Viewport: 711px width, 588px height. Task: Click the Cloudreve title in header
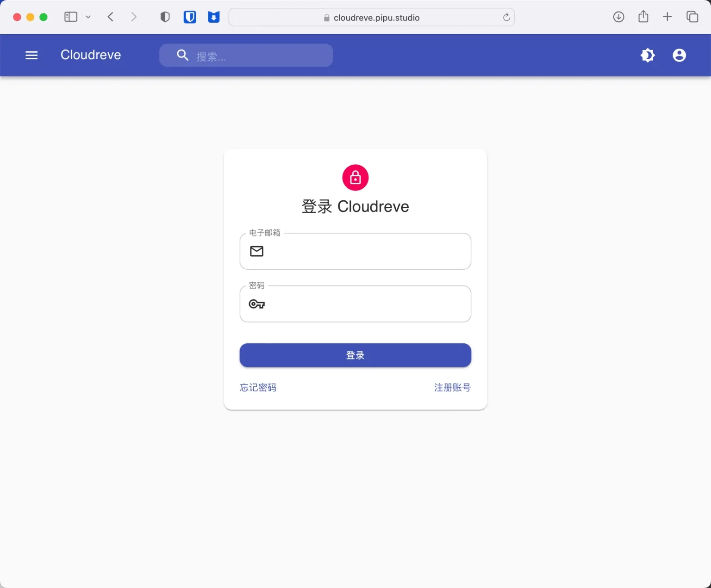(x=91, y=55)
